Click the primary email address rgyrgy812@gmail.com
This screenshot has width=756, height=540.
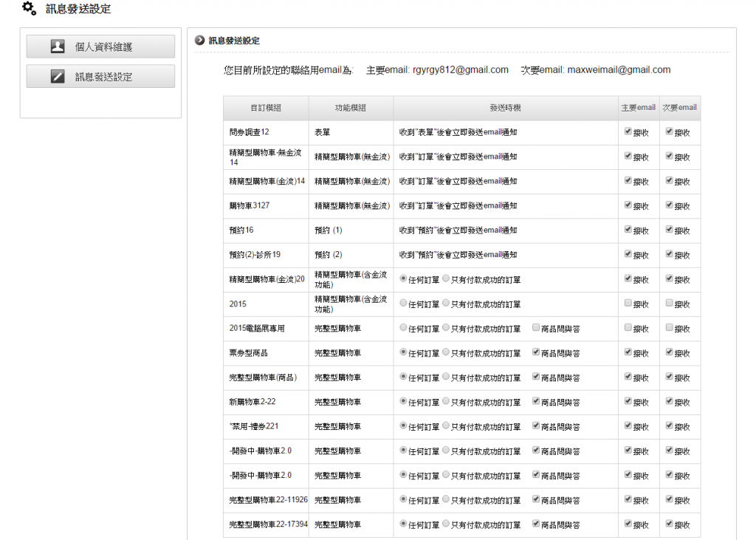459,70
